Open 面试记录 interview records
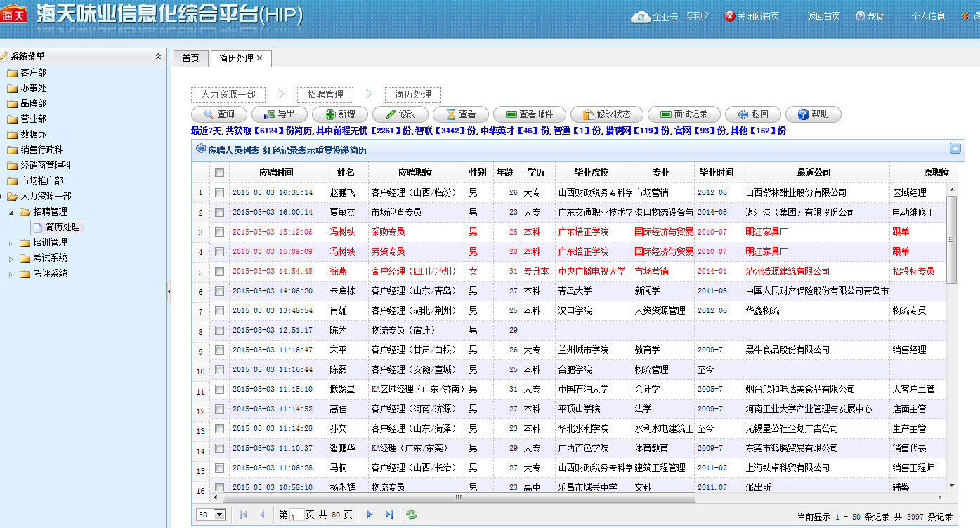 684,114
